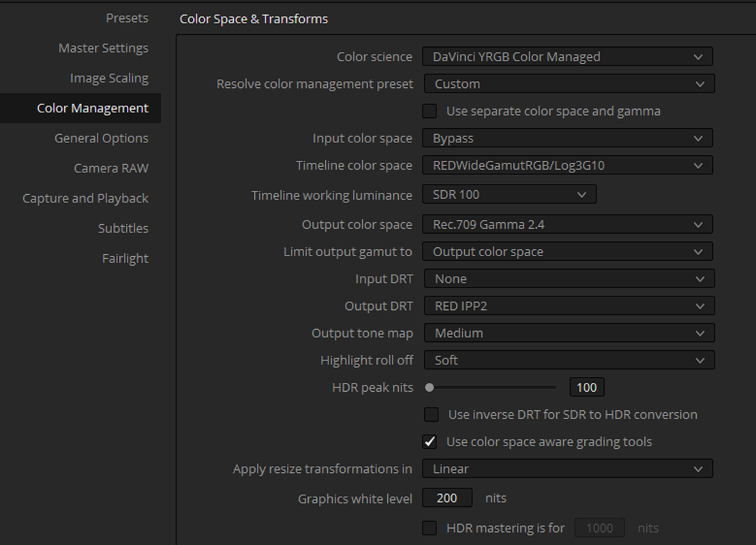Viewport: 756px width, 545px height.
Task: Change Timeline color space selection
Action: pyautogui.click(x=567, y=166)
